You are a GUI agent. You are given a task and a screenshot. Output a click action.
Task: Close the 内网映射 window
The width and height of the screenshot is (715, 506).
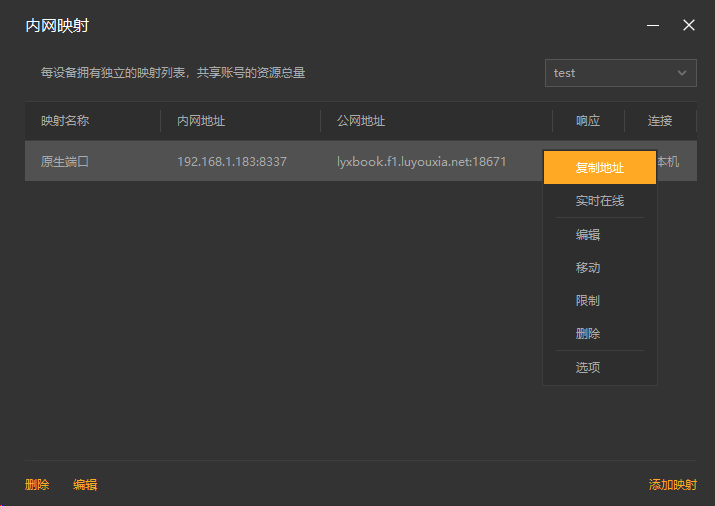[689, 25]
